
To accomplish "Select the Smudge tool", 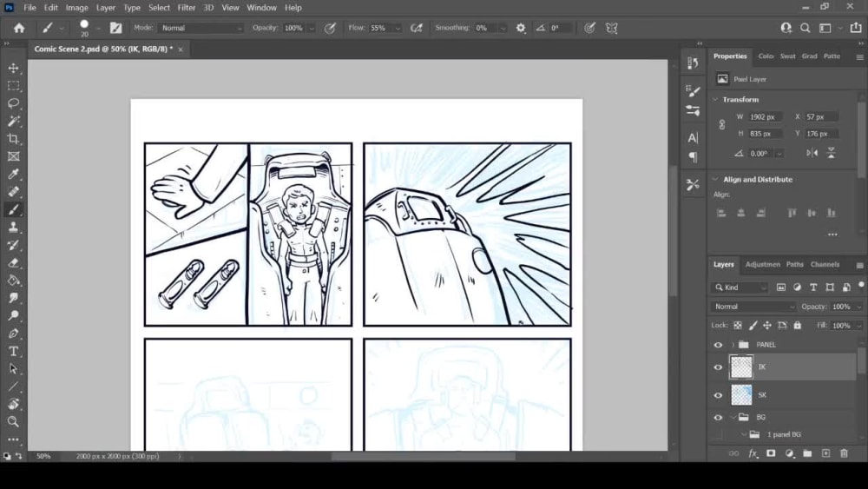I will pos(13,299).
